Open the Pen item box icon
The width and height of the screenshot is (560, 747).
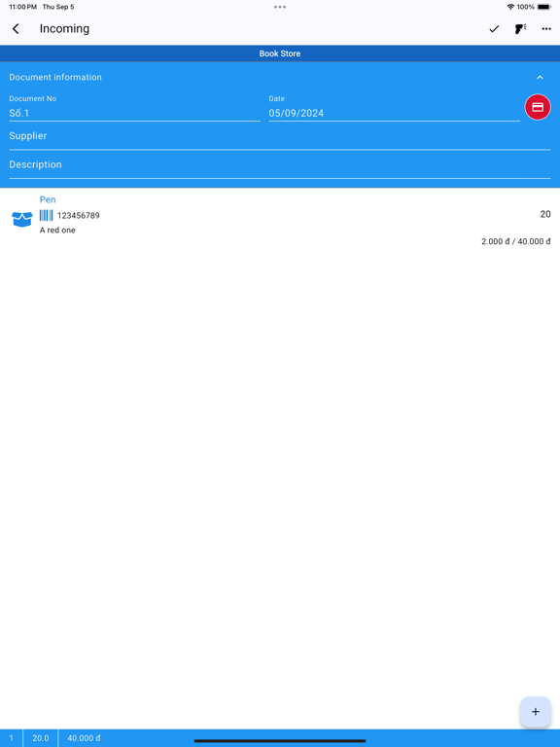22,219
